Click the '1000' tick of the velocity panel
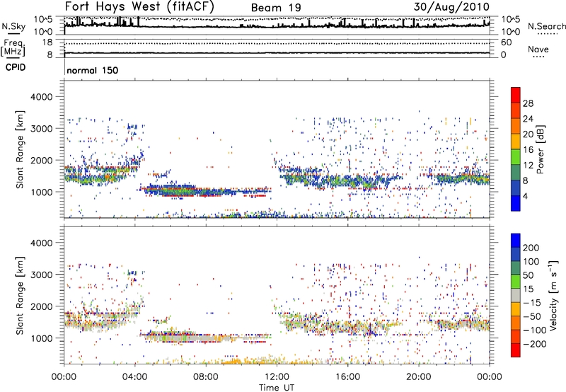Screen dimensions: 566x392 click(x=42, y=338)
